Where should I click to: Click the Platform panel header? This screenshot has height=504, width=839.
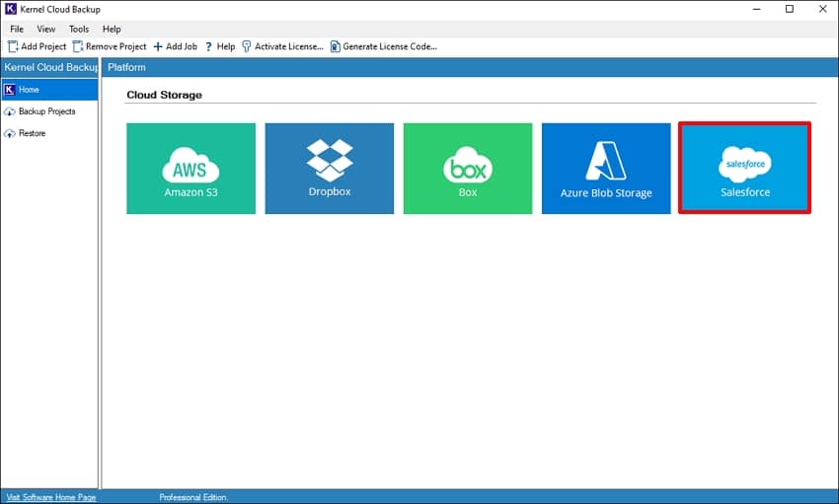point(470,67)
